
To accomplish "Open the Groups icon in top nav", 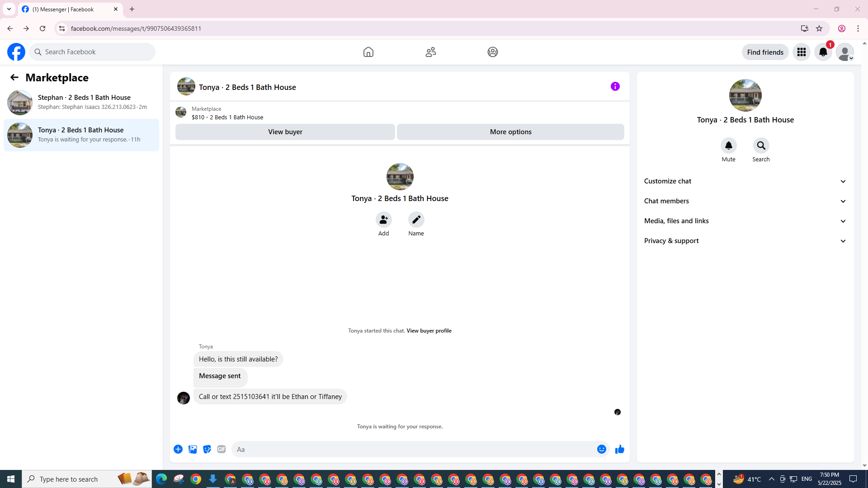I will click(493, 52).
